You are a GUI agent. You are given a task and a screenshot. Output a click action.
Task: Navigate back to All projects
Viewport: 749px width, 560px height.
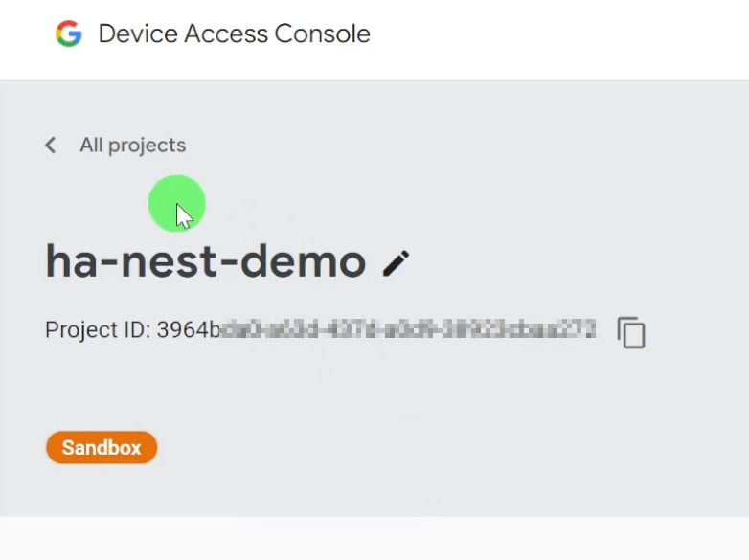click(132, 146)
